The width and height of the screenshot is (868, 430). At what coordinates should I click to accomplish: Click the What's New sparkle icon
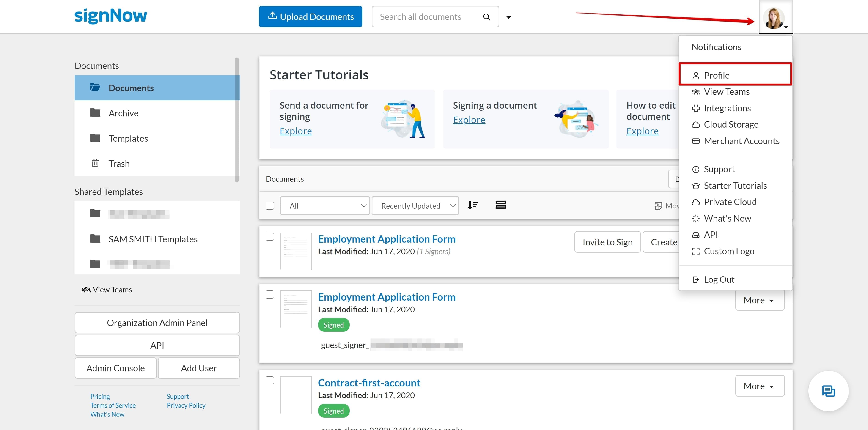(x=695, y=218)
